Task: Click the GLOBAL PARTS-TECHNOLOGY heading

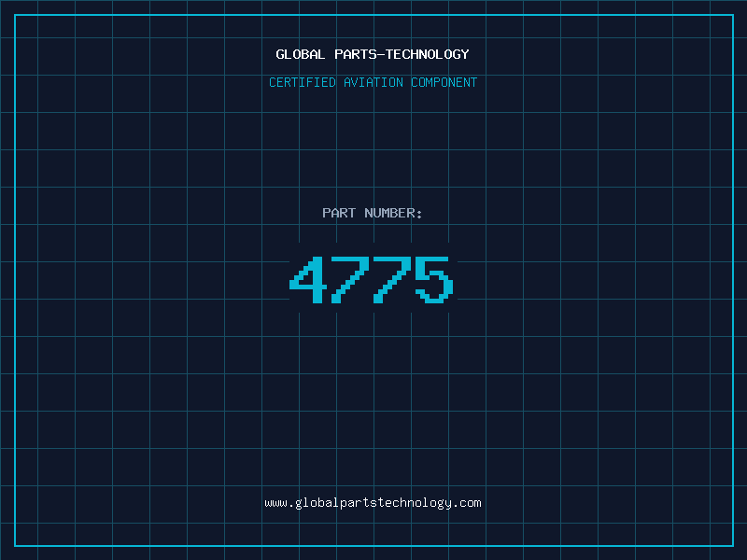Action: (x=373, y=54)
